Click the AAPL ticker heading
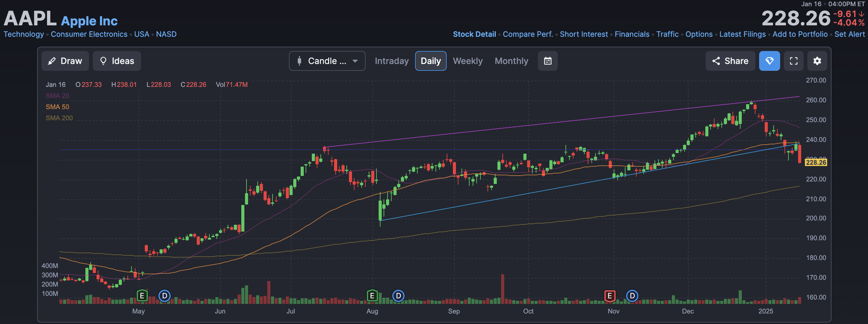The image size is (868, 324). 30,18
